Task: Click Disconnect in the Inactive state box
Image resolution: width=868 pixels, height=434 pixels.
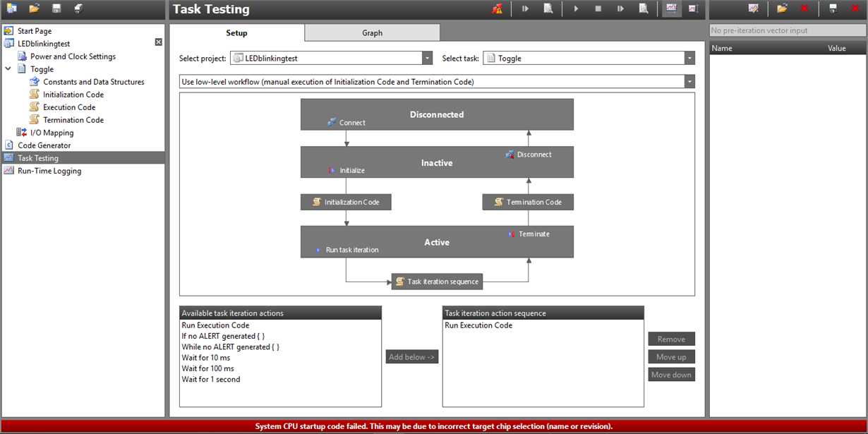Action: 529,155
